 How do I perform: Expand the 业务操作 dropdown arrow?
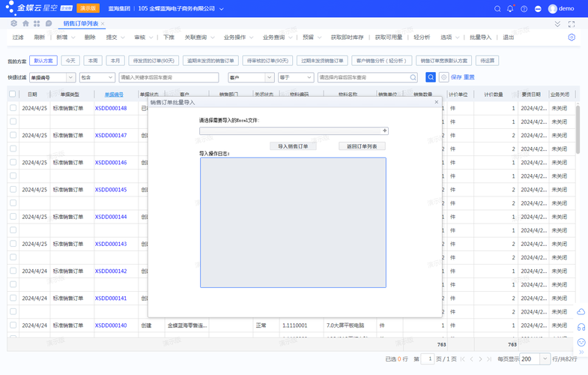[251, 37]
